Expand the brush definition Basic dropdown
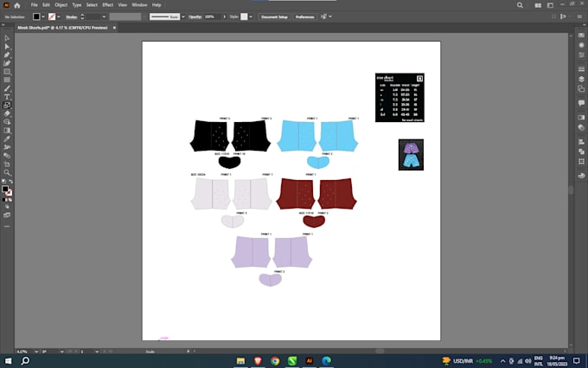Viewport: 588px width, 368px height. tap(183, 17)
